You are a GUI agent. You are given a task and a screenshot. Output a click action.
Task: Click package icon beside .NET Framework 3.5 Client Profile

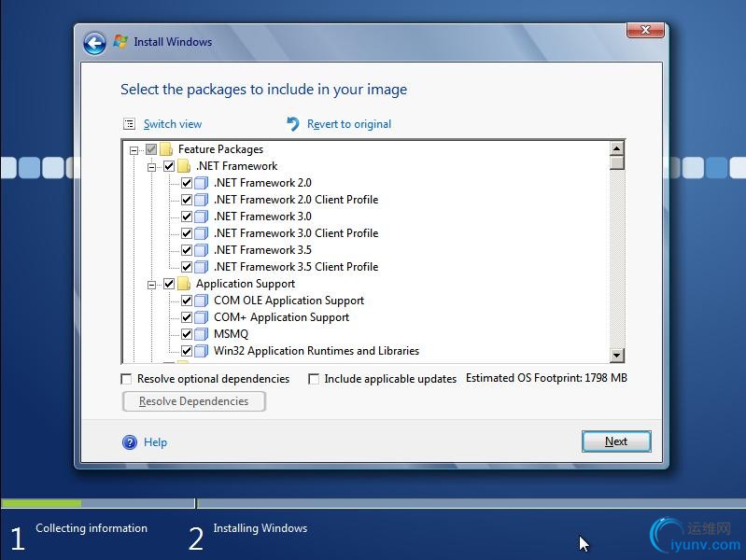click(x=202, y=267)
